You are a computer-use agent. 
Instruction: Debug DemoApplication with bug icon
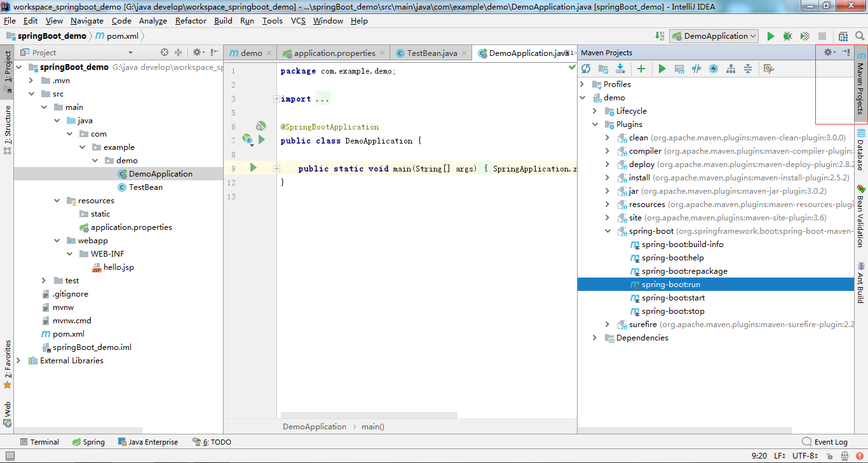pyautogui.click(x=788, y=36)
